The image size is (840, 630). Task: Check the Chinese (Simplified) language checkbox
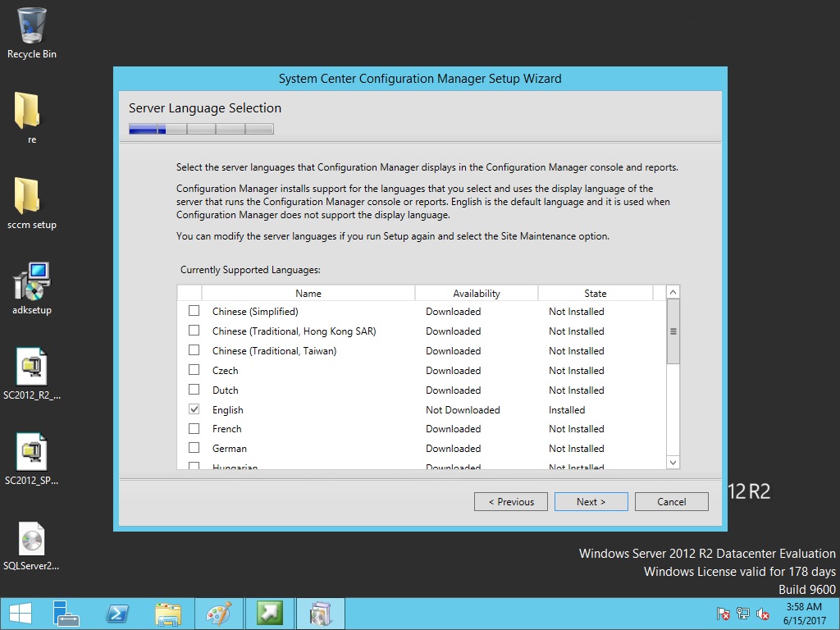click(194, 311)
